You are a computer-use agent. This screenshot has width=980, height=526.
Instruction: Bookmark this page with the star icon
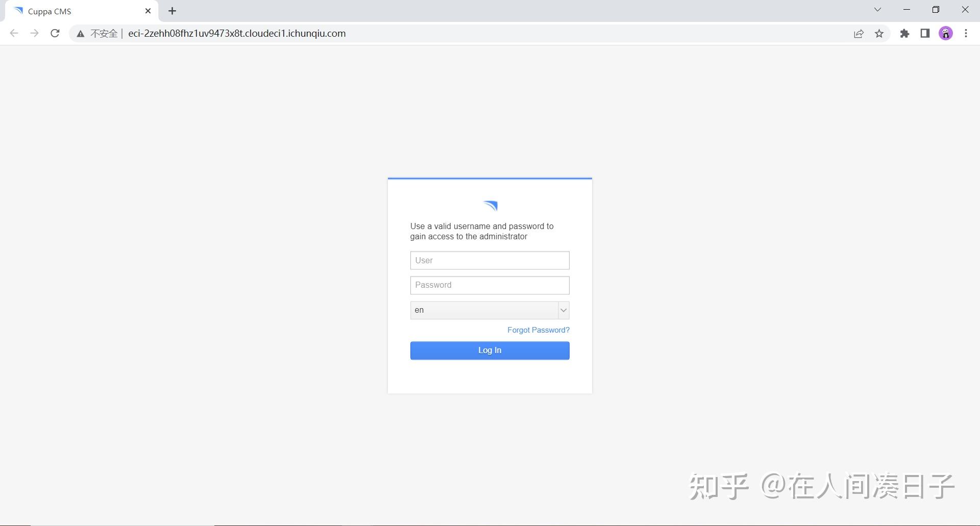click(x=879, y=33)
